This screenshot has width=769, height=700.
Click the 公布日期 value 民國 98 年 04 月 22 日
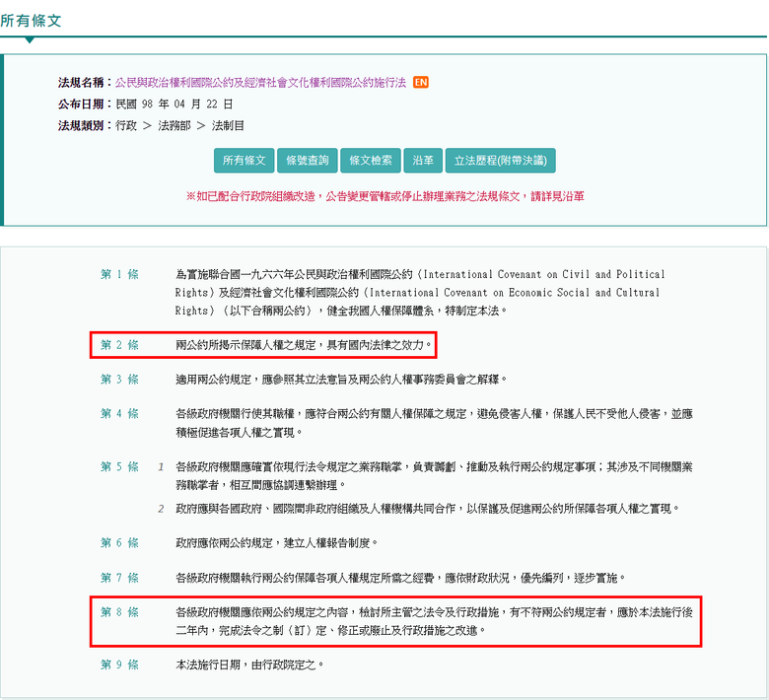[x=175, y=104]
